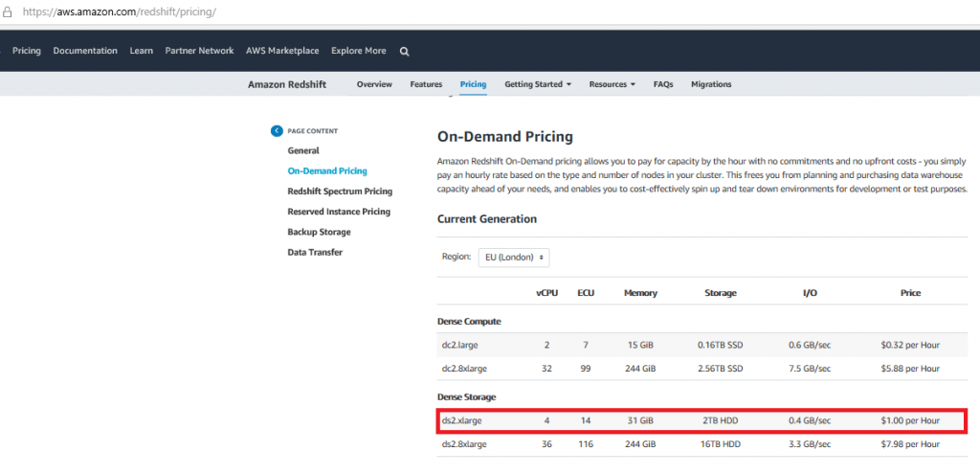Image resolution: width=980 pixels, height=474 pixels.
Task: Click the Price column header
Action: (x=911, y=293)
